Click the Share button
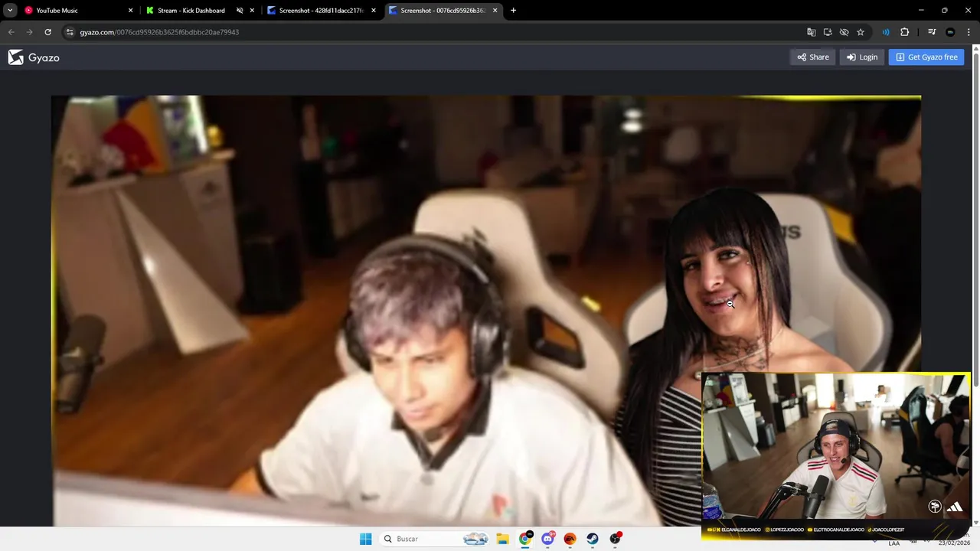Screen dimensions: 980x551 (813, 57)
